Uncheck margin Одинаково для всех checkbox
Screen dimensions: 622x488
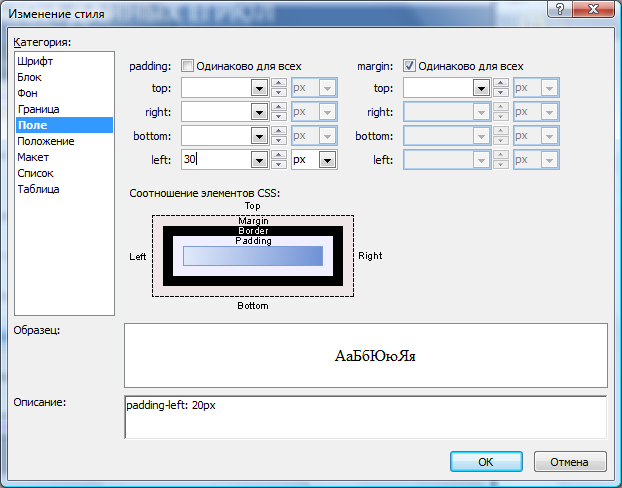[409, 66]
